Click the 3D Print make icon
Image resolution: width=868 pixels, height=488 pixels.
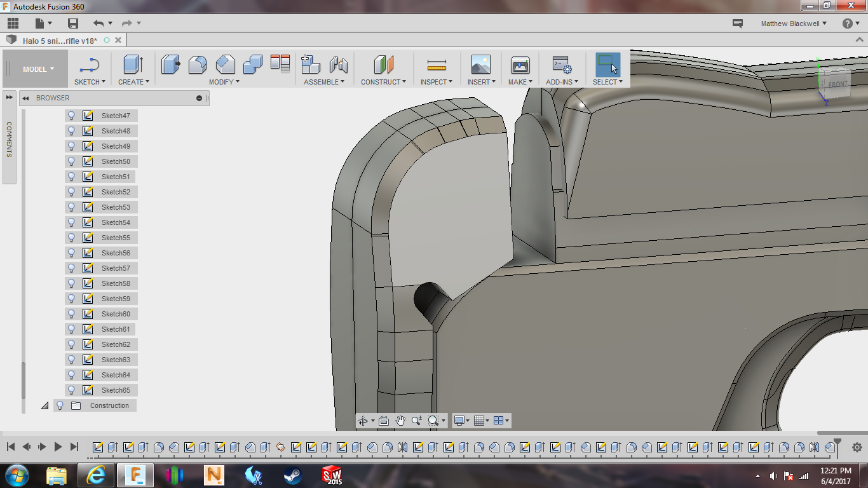tap(520, 65)
